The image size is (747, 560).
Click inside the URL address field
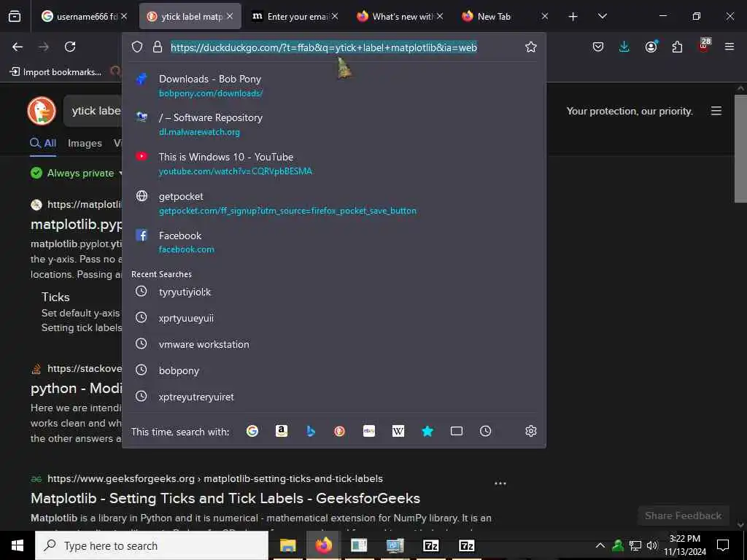coord(323,47)
